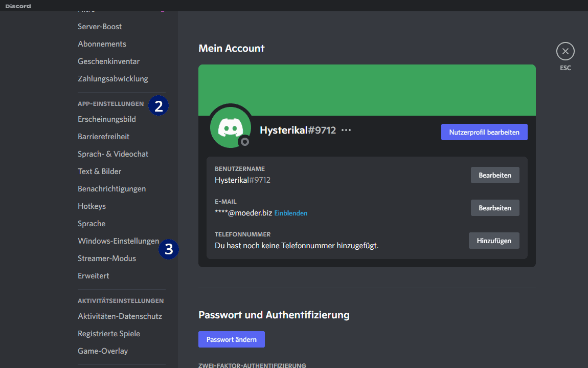Open Zahlungsabwicklung section
The image size is (588, 368).
tap(113, 79)
